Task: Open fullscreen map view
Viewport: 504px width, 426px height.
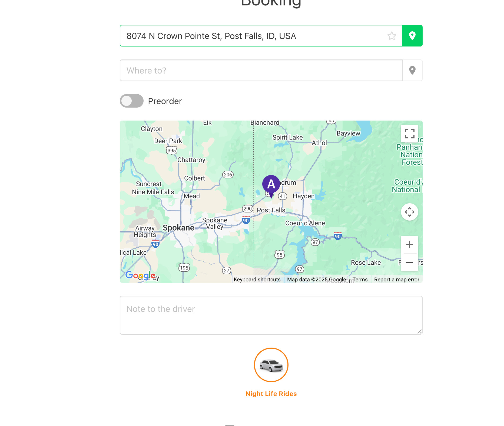Action: tap(409, 134)
